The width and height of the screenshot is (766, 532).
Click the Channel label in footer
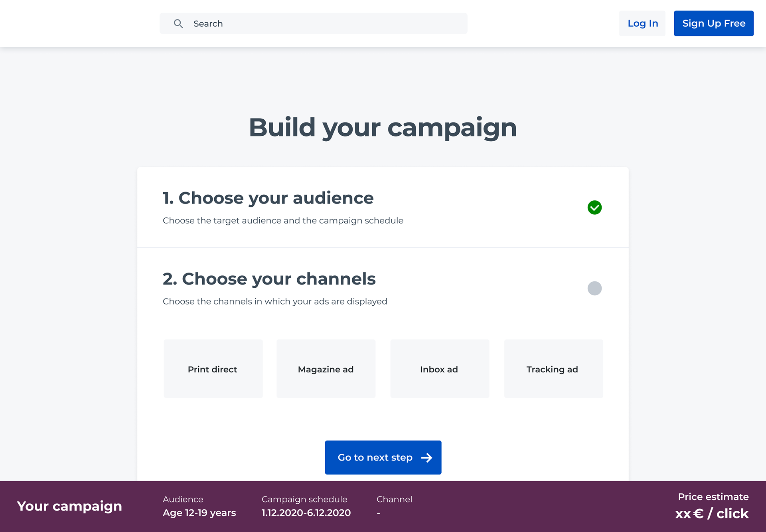tap(394, 499)
